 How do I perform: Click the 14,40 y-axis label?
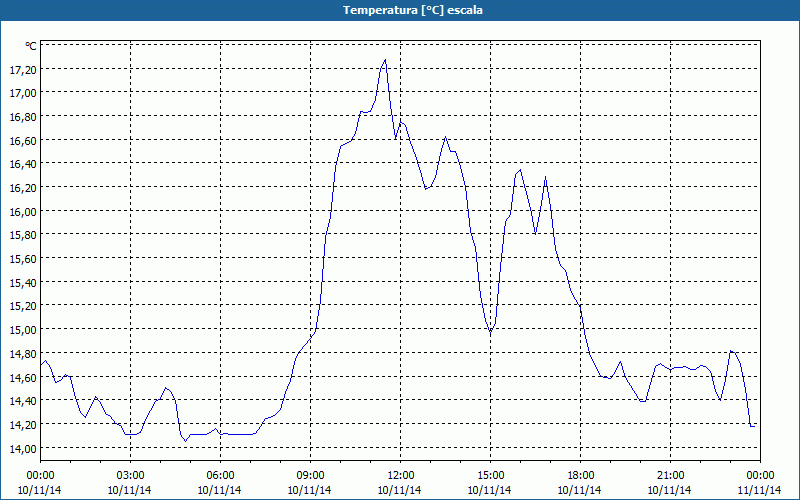[x=23, y=401]
